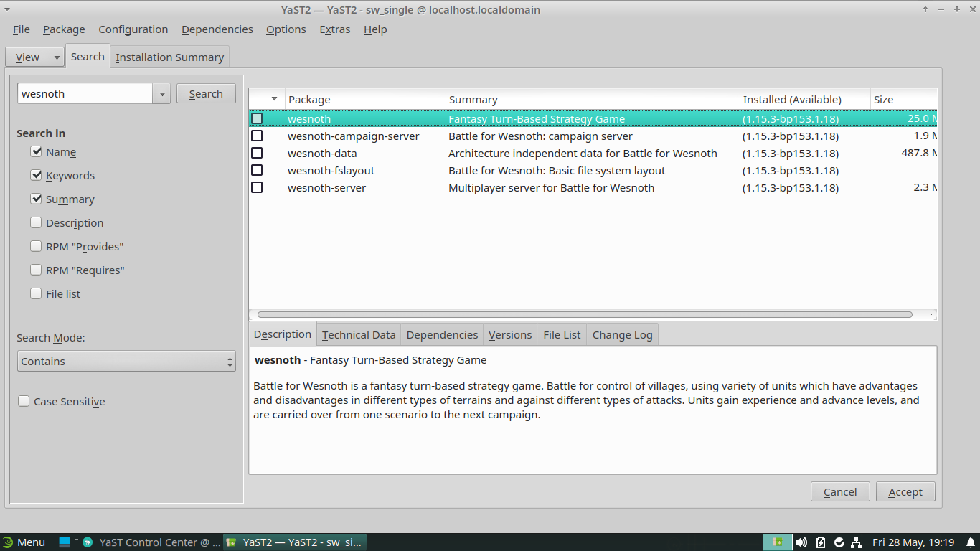Mark wesnoth-server package checkbox
Screen dimensions: 980x551
257,188
